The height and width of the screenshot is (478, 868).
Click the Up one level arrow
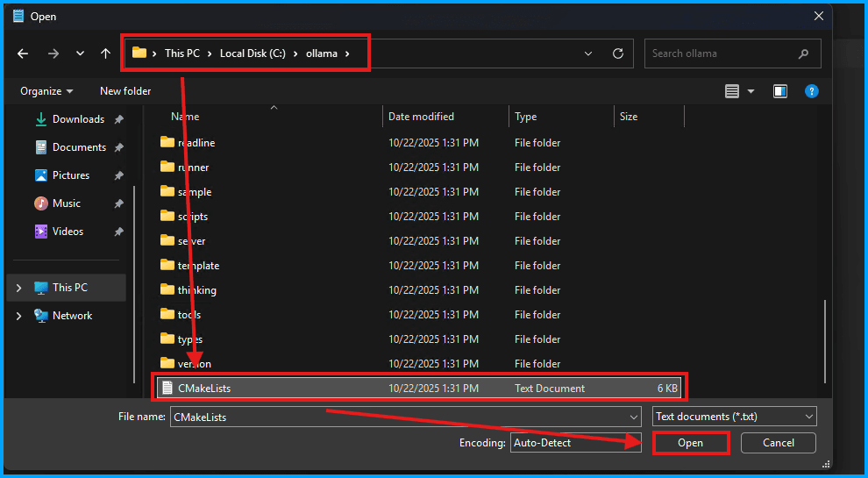(105, 54)
